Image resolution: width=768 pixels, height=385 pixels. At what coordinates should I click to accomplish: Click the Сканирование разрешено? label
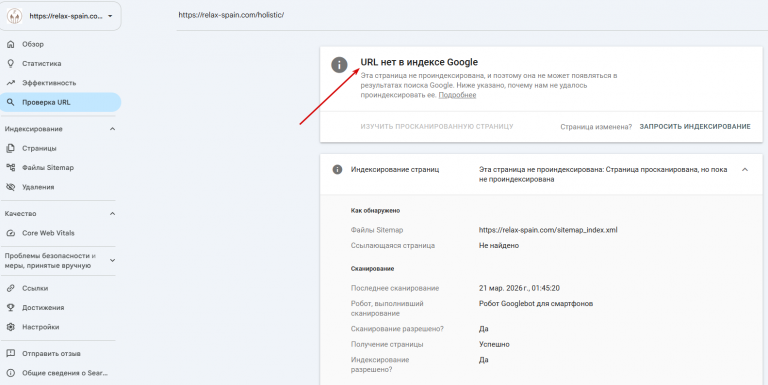tap(397, 329)
